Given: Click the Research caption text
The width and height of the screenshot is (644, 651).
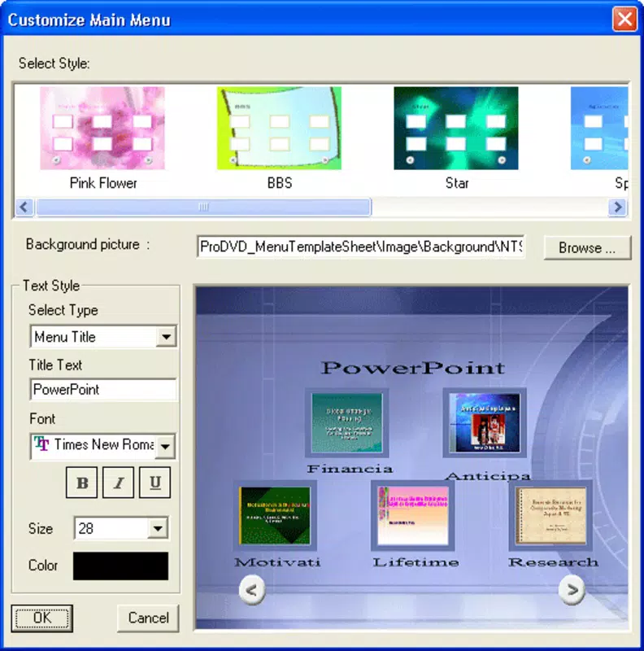Looking at the screenshot, I should [x=554, y=562].
